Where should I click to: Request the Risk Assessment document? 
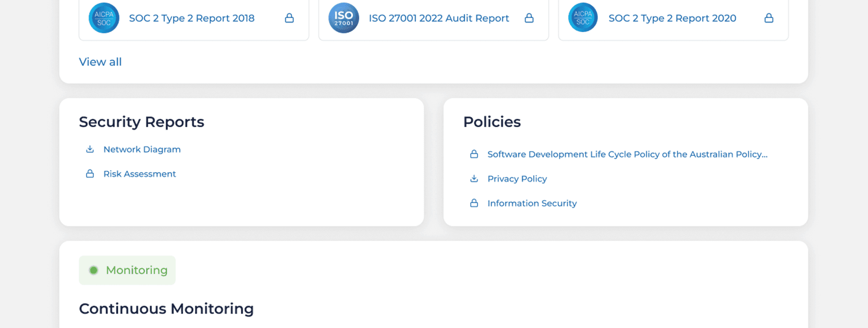coord(140,174)
